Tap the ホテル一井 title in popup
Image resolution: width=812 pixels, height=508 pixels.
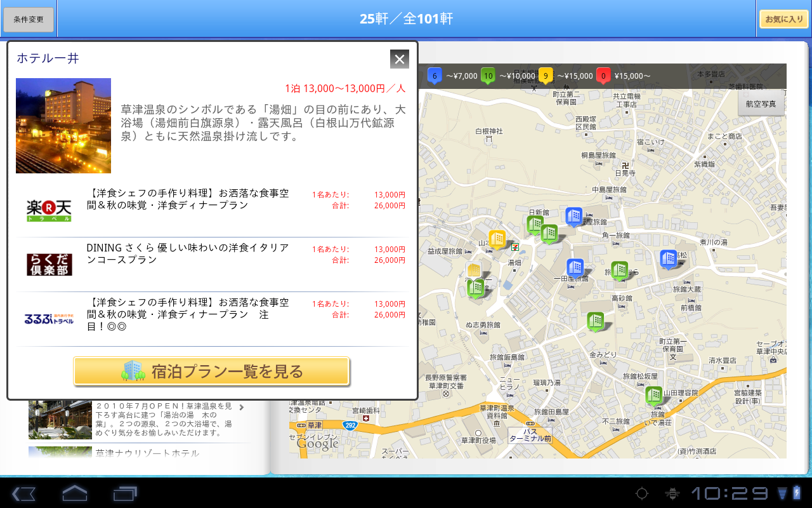coord(48,58)
